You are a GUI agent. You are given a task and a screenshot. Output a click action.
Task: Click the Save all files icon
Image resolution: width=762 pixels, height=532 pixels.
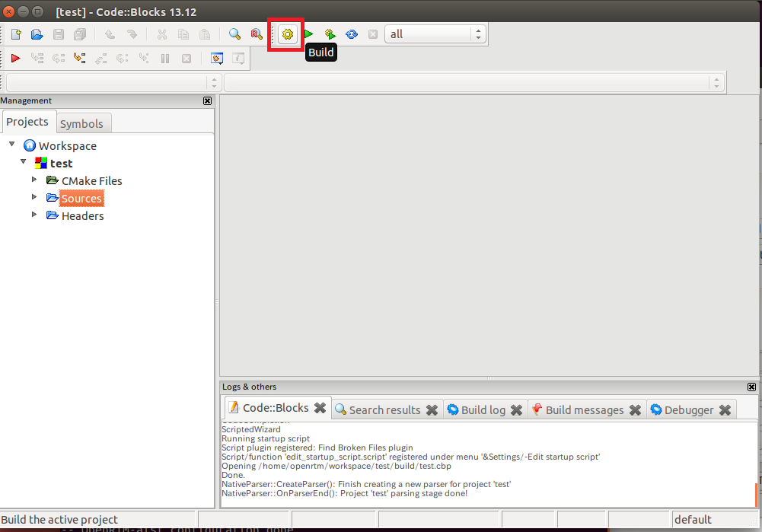(80, 34)
